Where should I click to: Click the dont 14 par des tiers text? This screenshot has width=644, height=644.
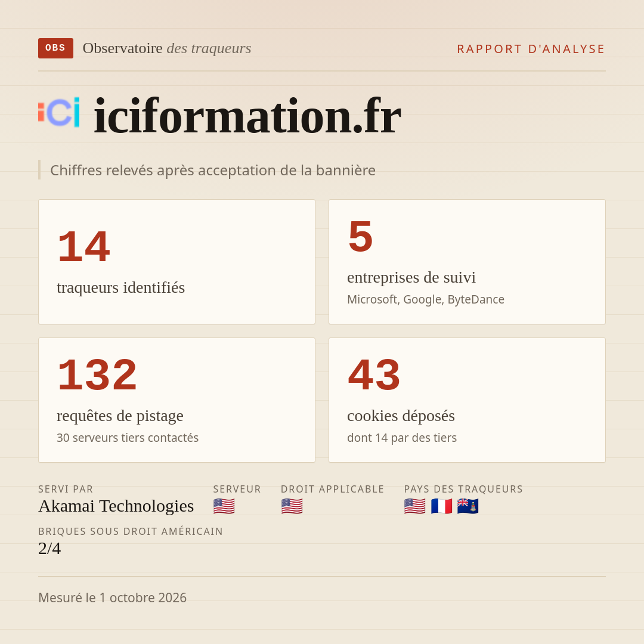point(402,438)
